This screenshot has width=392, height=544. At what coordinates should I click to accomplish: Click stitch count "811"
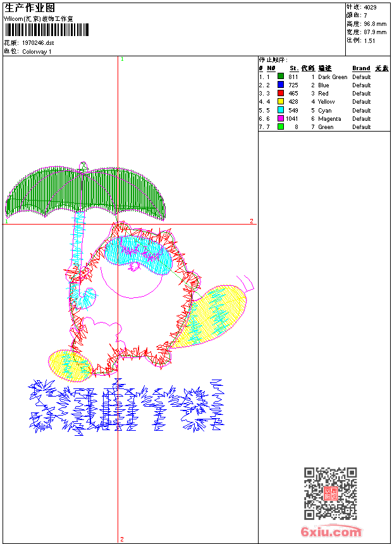(293, 77)
